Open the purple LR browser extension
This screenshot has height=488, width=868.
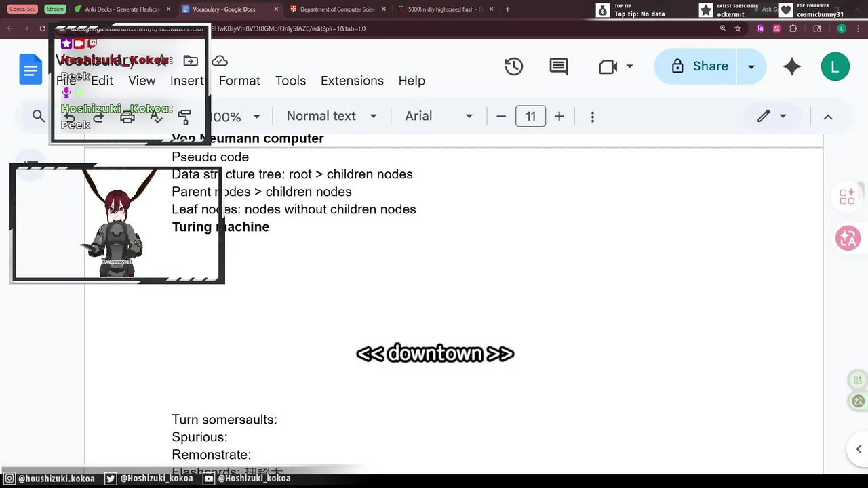point(761,28)
